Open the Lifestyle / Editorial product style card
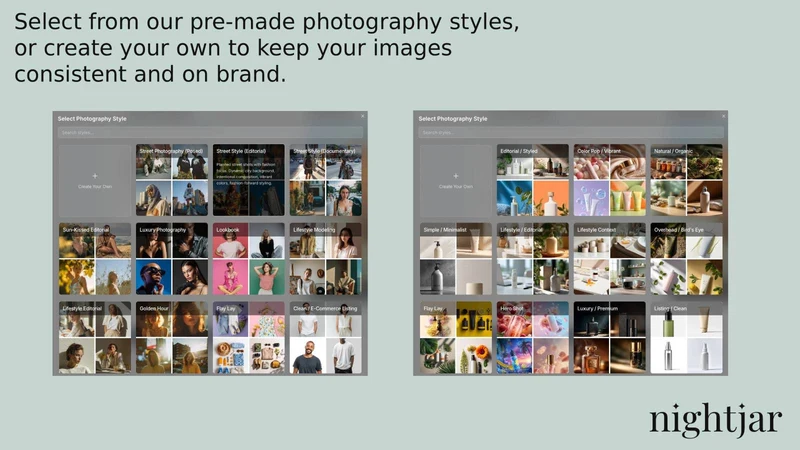This screenshot has height=450, width=800. [x=533, y=259]
